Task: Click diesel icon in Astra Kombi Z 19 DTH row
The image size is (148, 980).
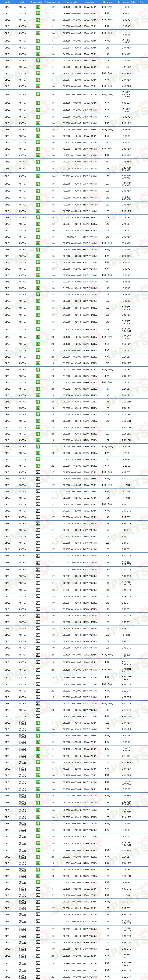Action: (38, 943)
